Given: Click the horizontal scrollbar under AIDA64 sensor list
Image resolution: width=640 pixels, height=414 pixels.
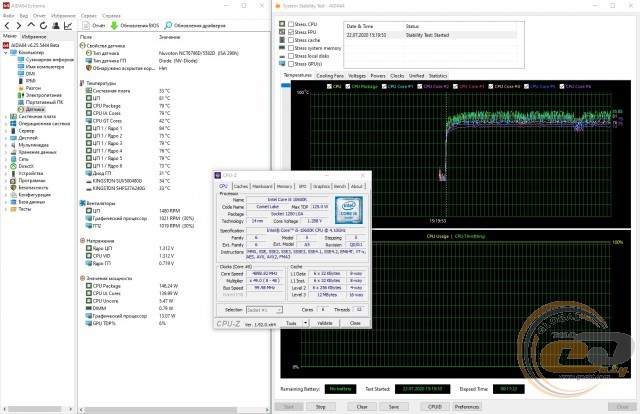Looking at the screenshot, I should point(160,409).
